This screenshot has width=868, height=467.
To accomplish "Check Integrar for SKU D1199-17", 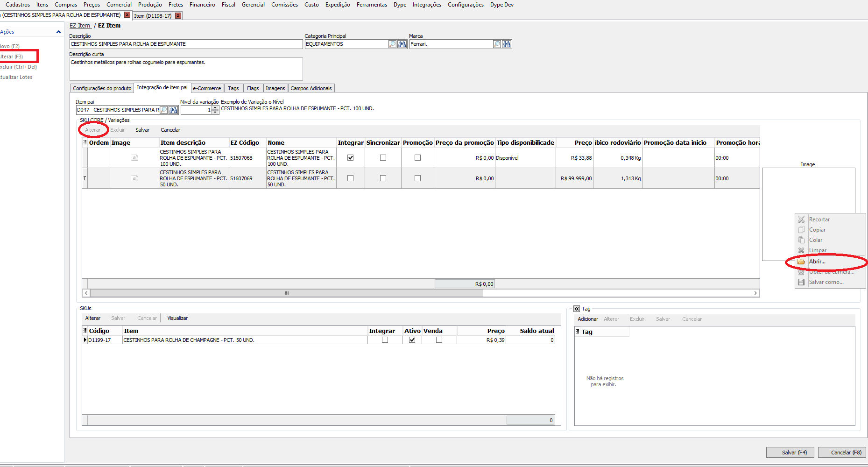I will (385, 340).
